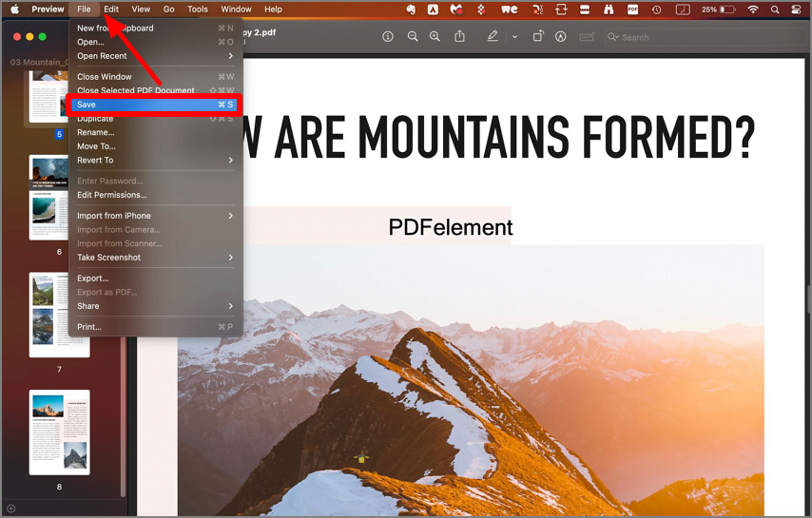The width and height of the screenshot is (812, 518).
Task: Click the add page plus icon at sidebar bottom
Action: pos(11,508)
